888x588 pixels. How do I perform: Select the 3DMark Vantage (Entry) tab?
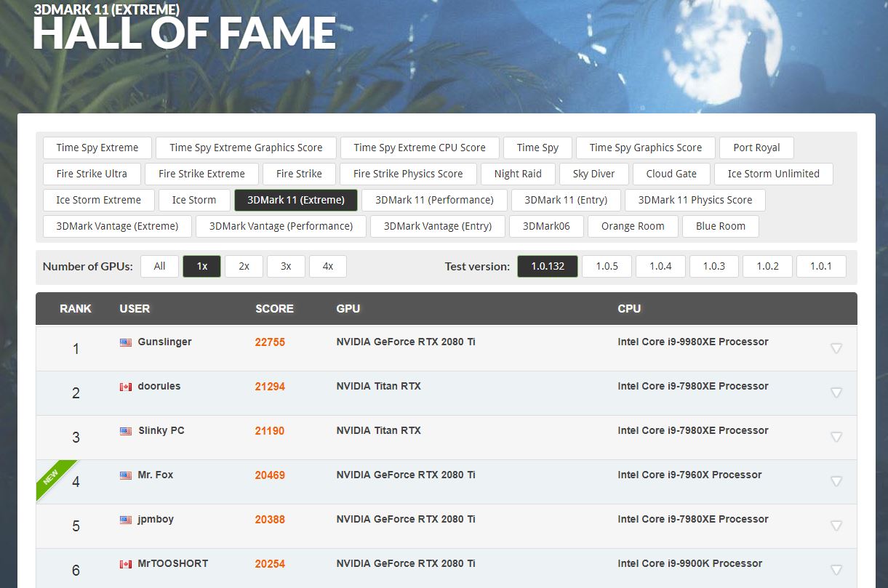click(438, 226)
